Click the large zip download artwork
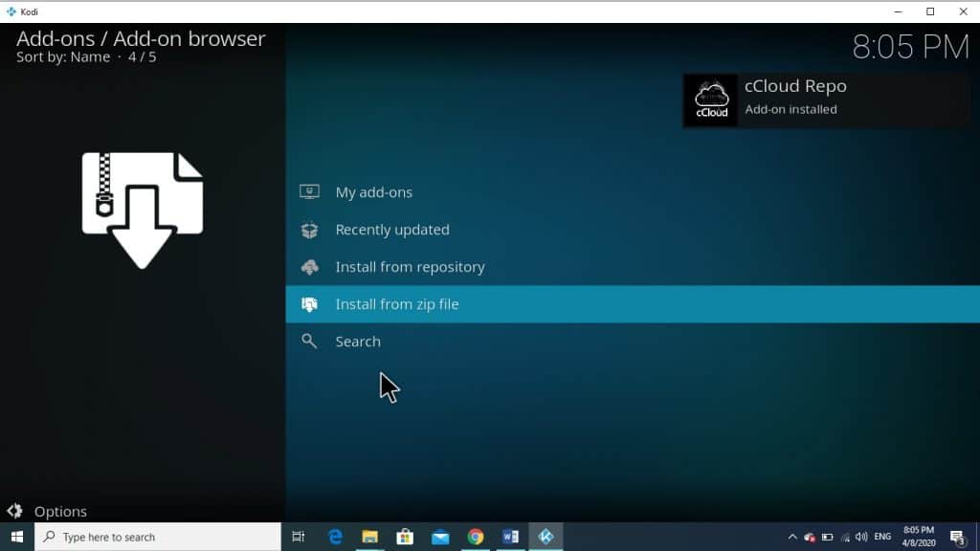The height and width of the screenshot is (551, 980). 143,210
